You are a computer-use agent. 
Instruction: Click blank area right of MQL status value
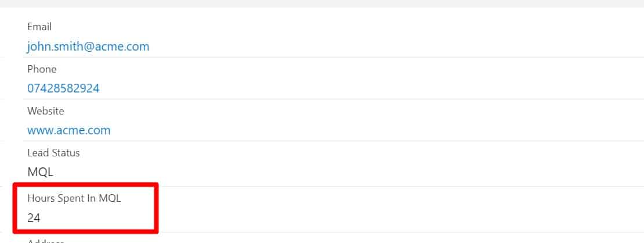(377, 172)
